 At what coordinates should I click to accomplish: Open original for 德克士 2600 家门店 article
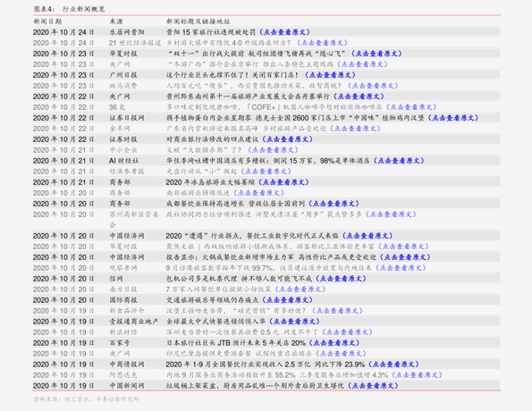coord(453,118)
